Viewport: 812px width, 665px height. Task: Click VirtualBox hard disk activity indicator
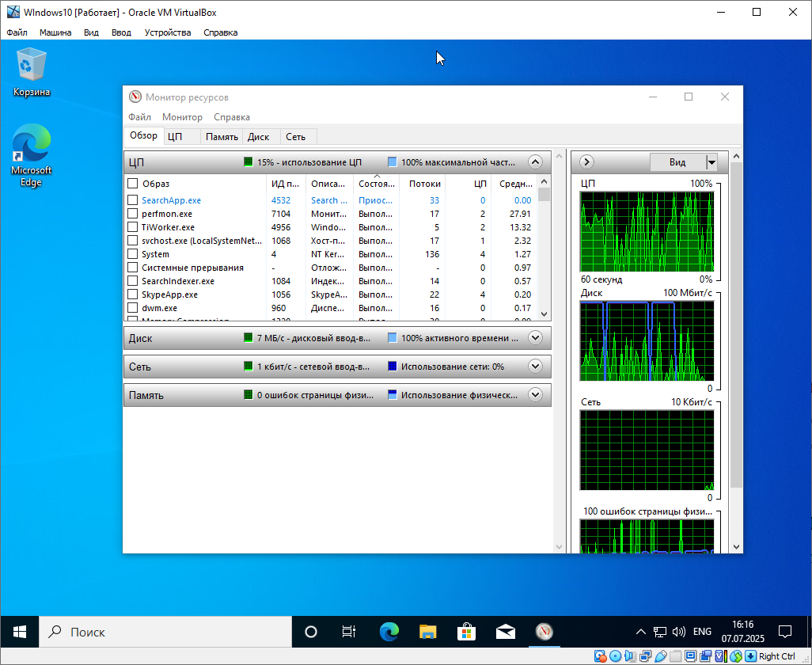(x=600, y=656)
